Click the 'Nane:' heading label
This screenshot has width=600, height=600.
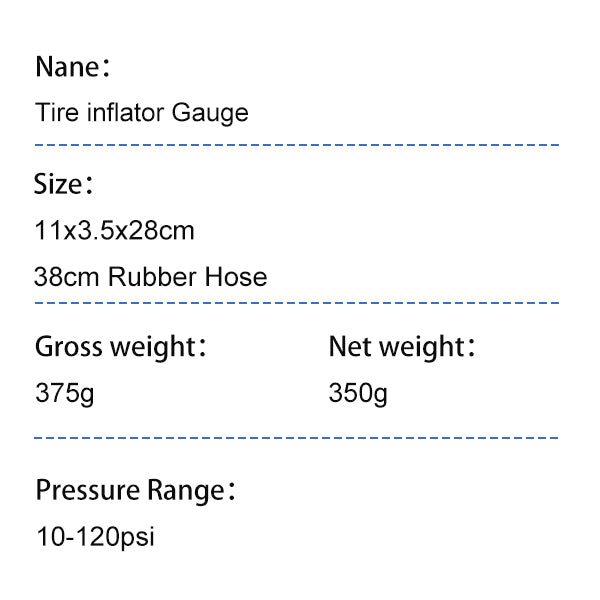pos(73,67)
